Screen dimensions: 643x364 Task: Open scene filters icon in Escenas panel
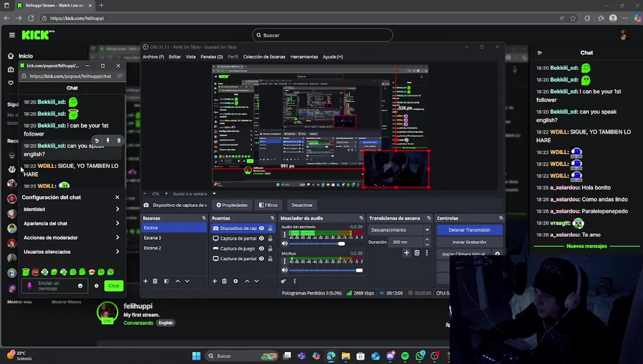point(166,281)
